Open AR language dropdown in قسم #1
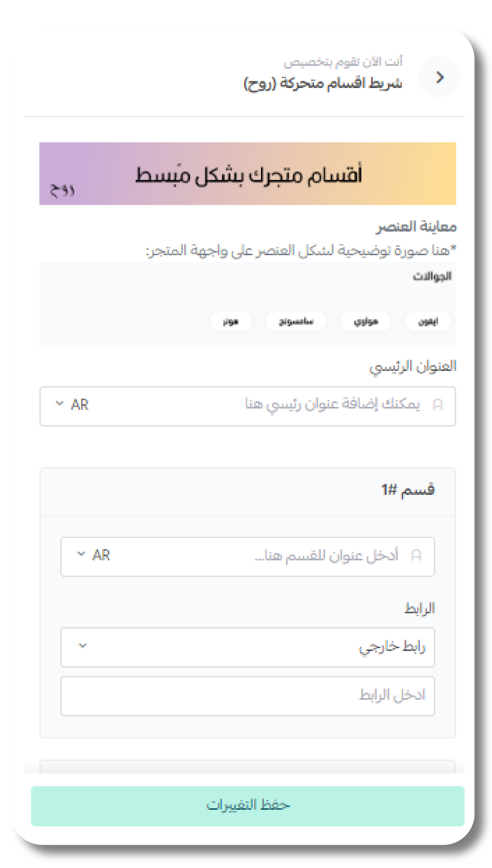Image resolution: width=492 pixels, height=868 pixels. (x=94, y=555)
